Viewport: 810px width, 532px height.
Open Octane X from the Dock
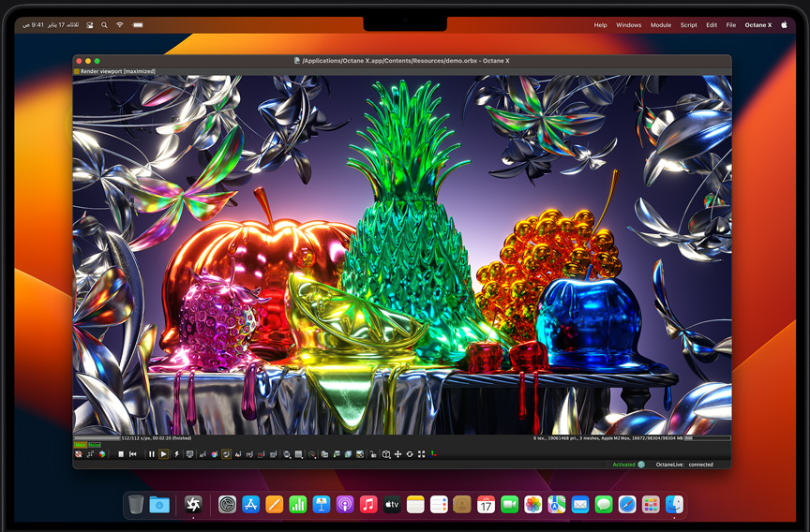(193, 505)
